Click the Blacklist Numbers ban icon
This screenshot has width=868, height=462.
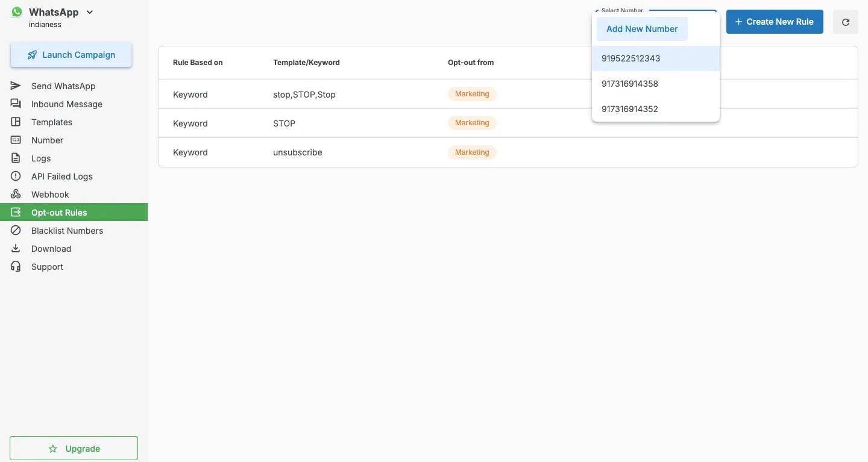click(x=16, y=231)
